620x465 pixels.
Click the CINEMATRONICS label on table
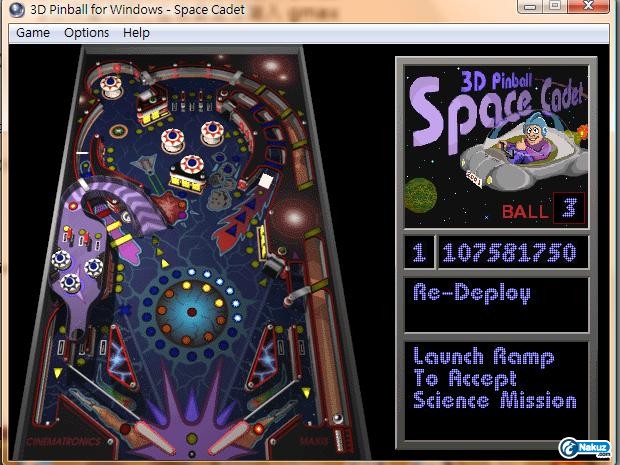[x=63, y=441]
